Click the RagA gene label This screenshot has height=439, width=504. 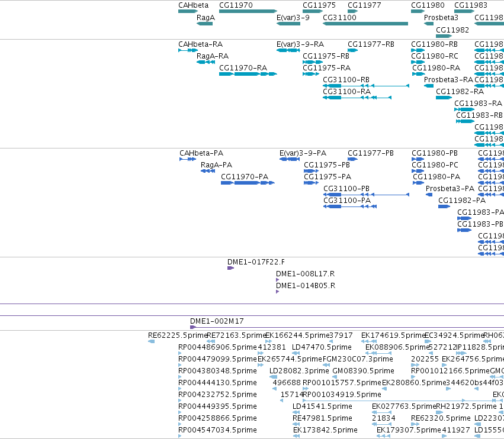click(x=206, y=18)
